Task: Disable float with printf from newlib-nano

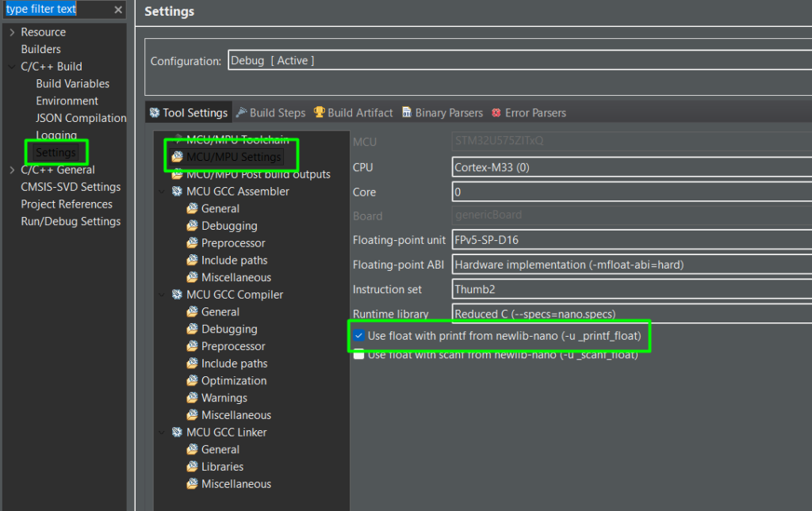Action: tap(359, 336)
